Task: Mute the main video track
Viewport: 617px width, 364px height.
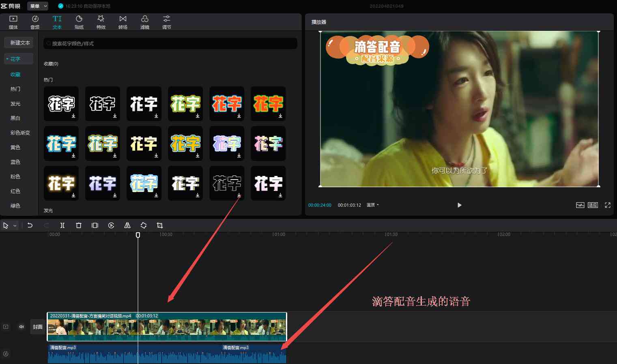Action: [x=21, y=327]
